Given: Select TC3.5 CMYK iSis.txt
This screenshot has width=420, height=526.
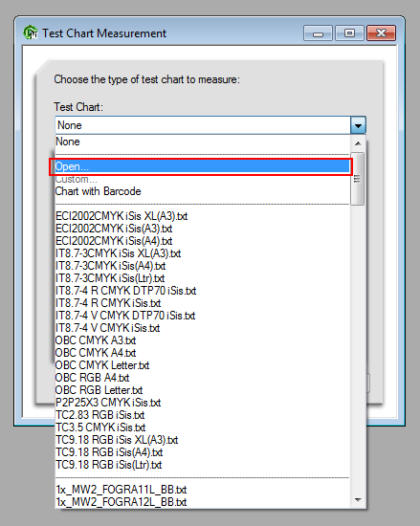Looking at the screenshot, I should (x=202, y=427).
